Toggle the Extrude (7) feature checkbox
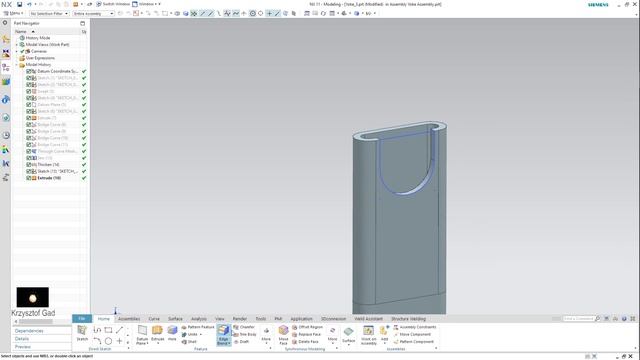This screenshot has height=360, width=640. pos(29,118)
